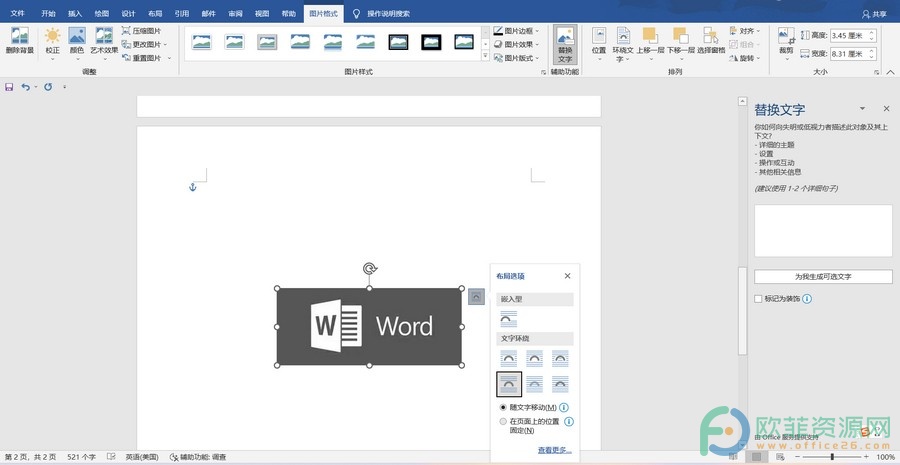Toggle the 替换文字 alt text button

565,45
